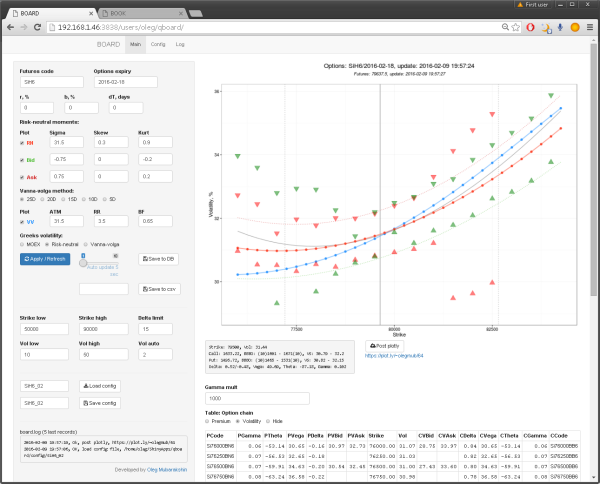Image resolution: width=600 pixels, height=484 pixels.
Task: Reload the page with refresh icon
Action: tap(37, 27)
